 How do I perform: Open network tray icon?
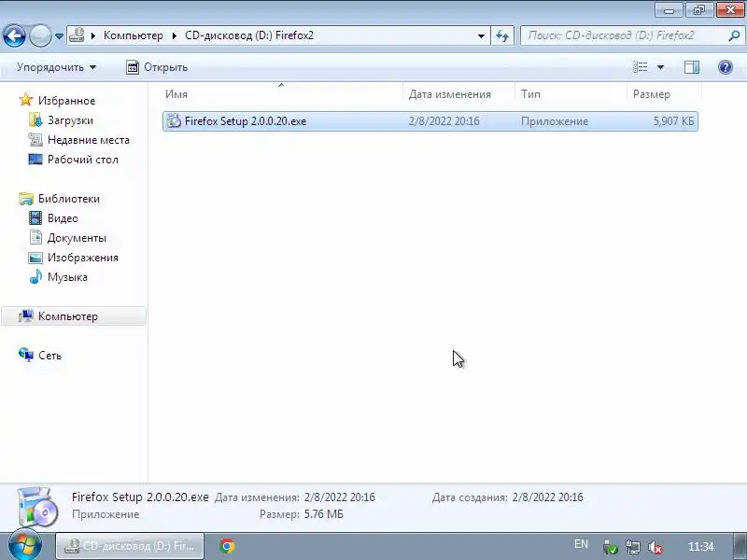(633, 548)
